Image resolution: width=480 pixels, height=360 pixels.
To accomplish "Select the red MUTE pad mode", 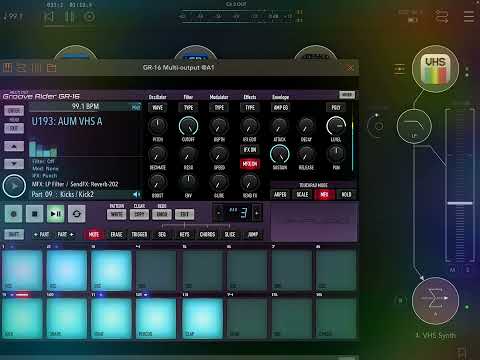I will (94, 235).
